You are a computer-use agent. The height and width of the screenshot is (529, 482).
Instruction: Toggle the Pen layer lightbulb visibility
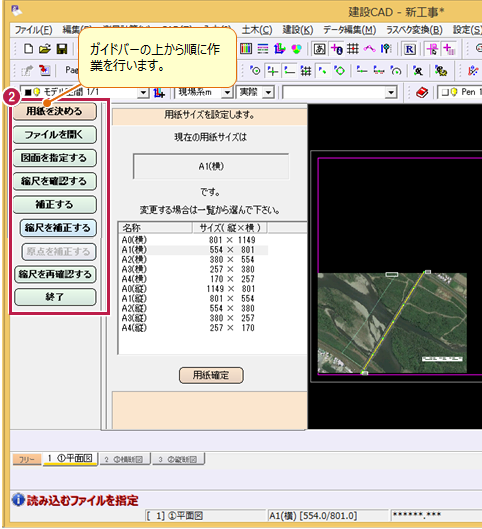tap(454, 92)
